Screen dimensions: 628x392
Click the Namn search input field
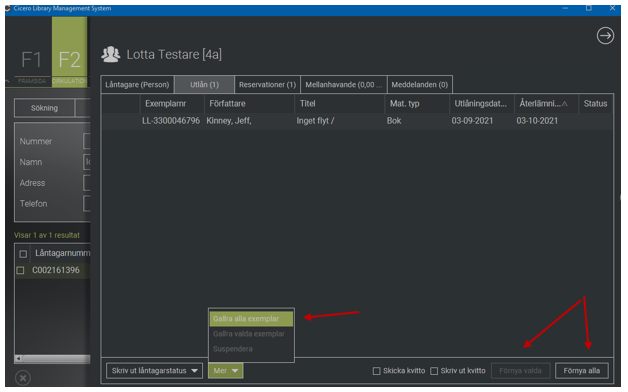[87, 162]
